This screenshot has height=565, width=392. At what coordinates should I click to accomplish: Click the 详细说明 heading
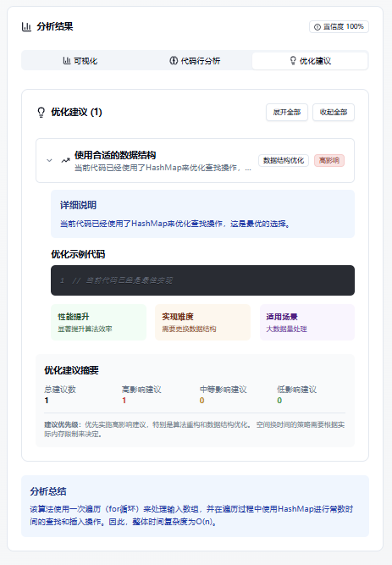78,205
